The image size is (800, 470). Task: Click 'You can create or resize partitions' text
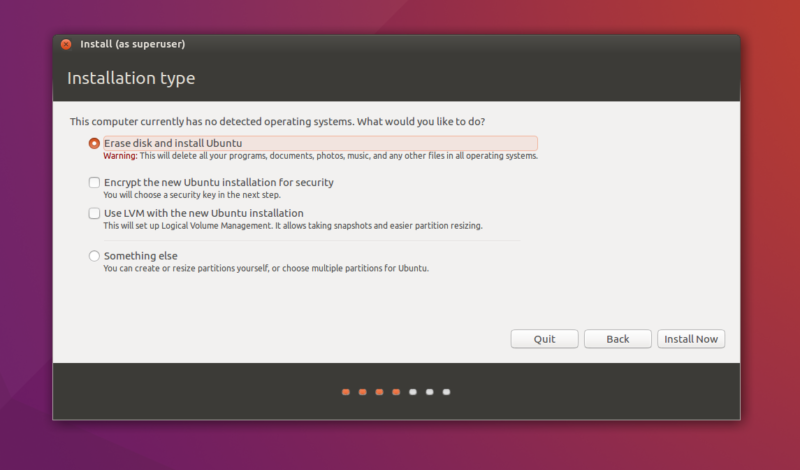[266, 268]
